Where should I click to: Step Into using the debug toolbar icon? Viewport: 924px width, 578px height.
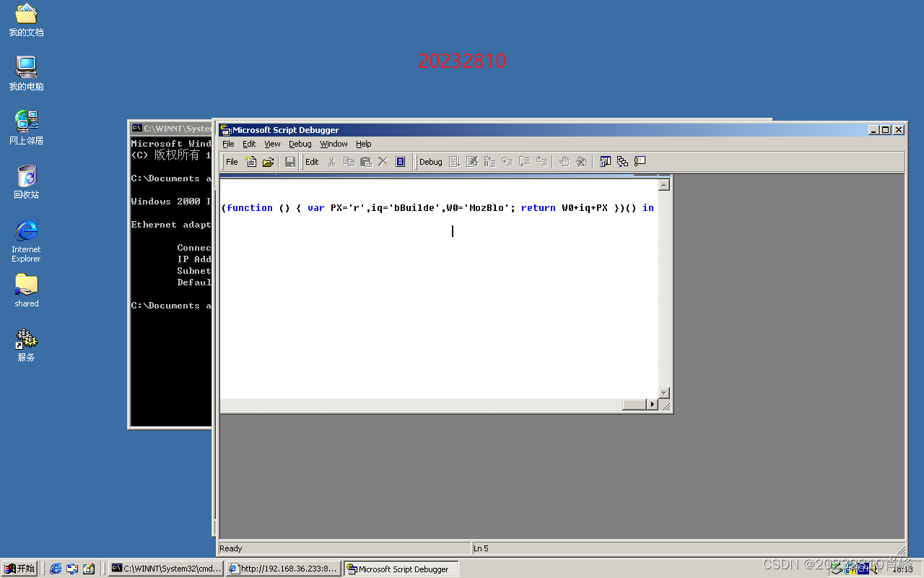pos(507,162)
